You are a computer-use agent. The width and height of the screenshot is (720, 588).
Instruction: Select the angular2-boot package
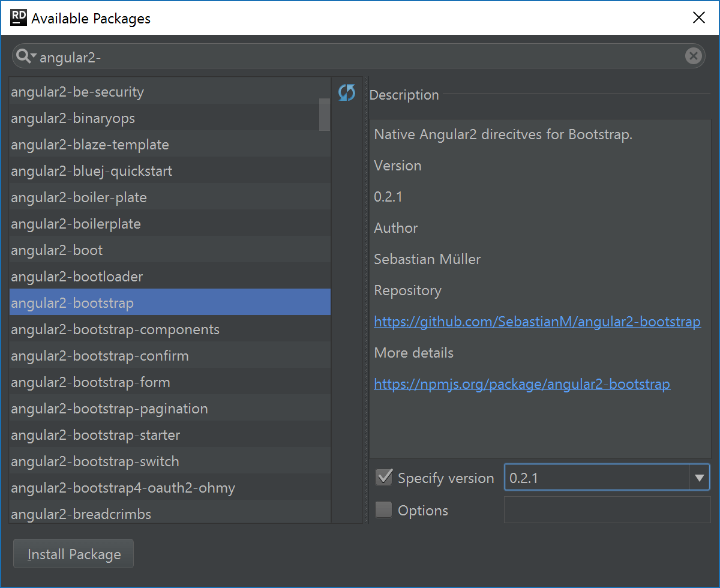[170, 250]
